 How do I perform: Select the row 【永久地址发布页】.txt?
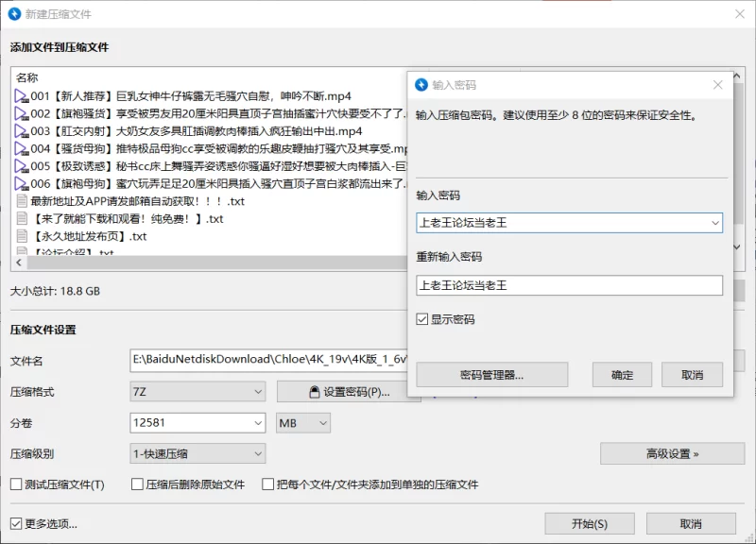click(210, 236)
